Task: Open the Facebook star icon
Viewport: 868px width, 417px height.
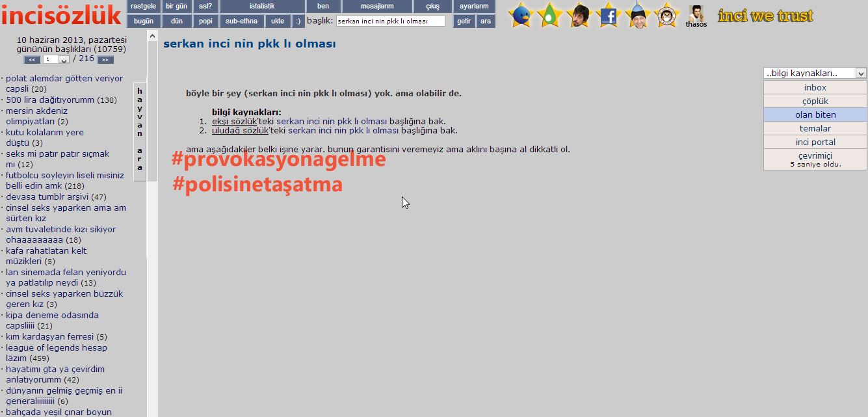Action: coord(608,14)
